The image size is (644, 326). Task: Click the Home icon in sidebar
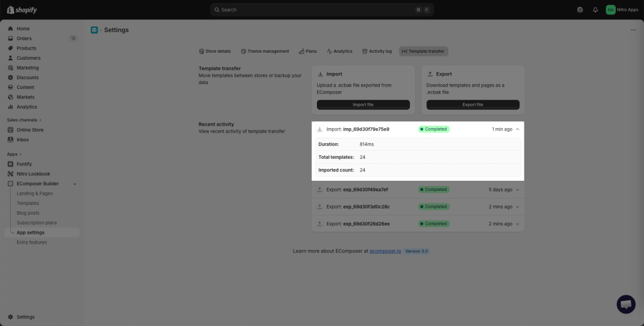click(11, 29)
